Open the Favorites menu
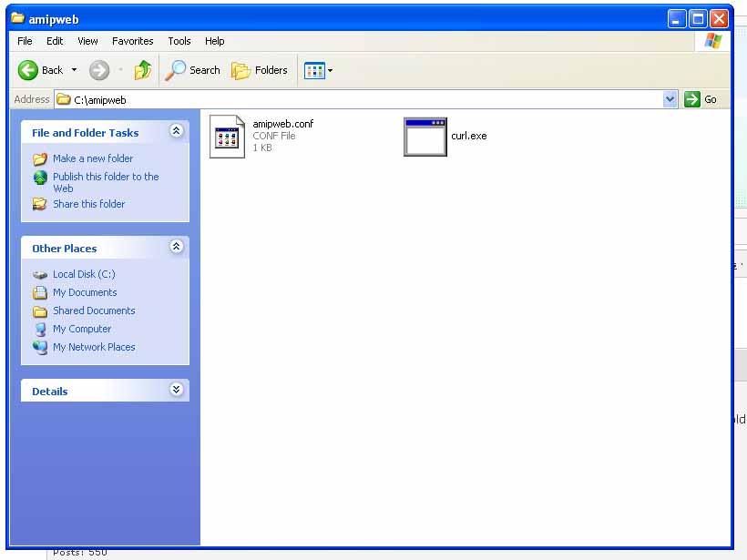The height and width of the screenshot is (560, 747). [133, 41]
